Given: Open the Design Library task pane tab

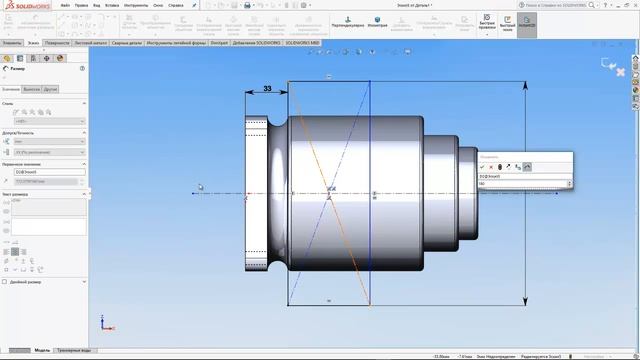Looking at the screenshot, I should 636,66.
